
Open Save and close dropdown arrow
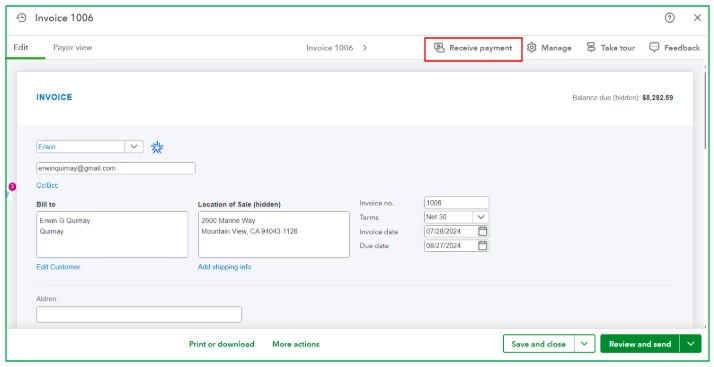click(x=585, y=344)
